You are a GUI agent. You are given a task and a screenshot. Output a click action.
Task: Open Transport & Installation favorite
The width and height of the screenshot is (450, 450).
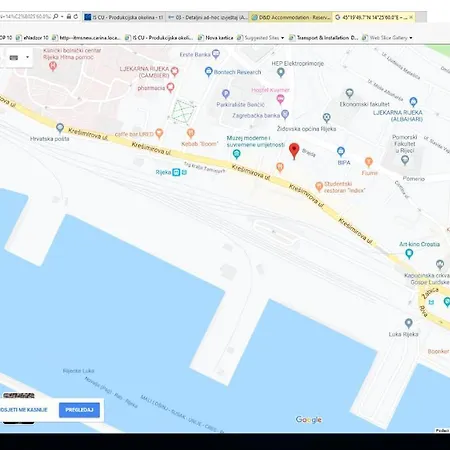coord(323,38)
